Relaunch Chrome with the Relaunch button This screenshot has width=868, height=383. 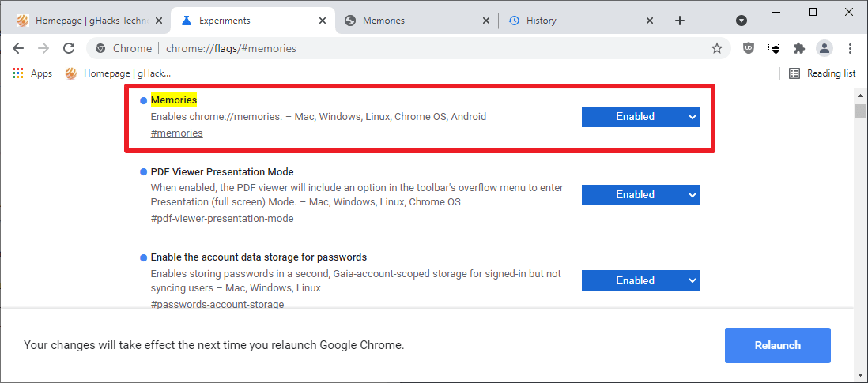point(778,345)
